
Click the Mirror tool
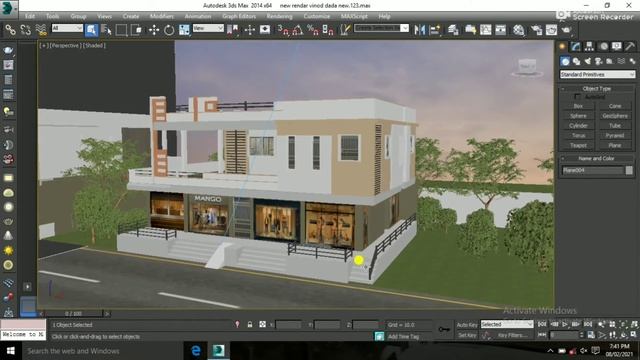click(419, 30)
